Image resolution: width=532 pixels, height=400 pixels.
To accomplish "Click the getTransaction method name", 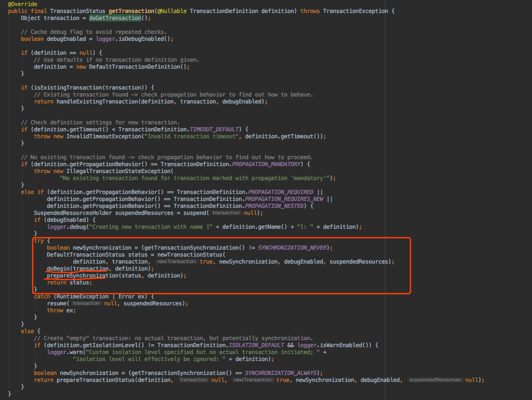I will tap(131, 11).
